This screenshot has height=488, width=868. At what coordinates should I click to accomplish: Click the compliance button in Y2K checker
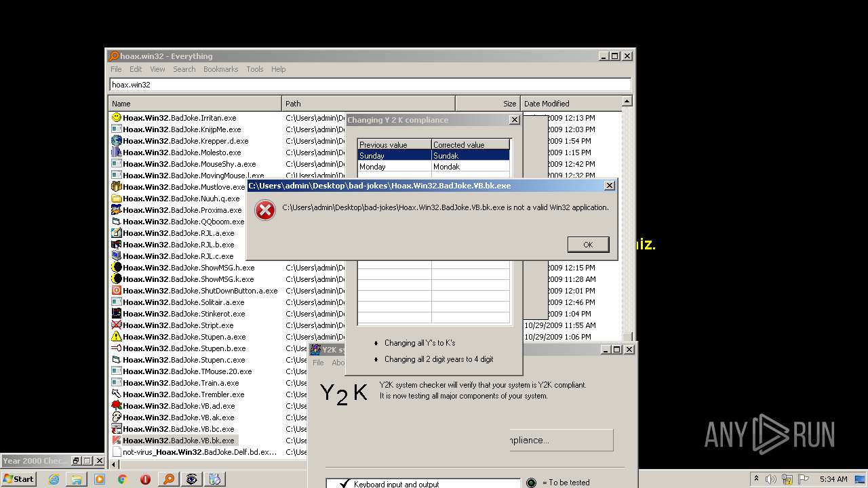[x=561, y=440]
